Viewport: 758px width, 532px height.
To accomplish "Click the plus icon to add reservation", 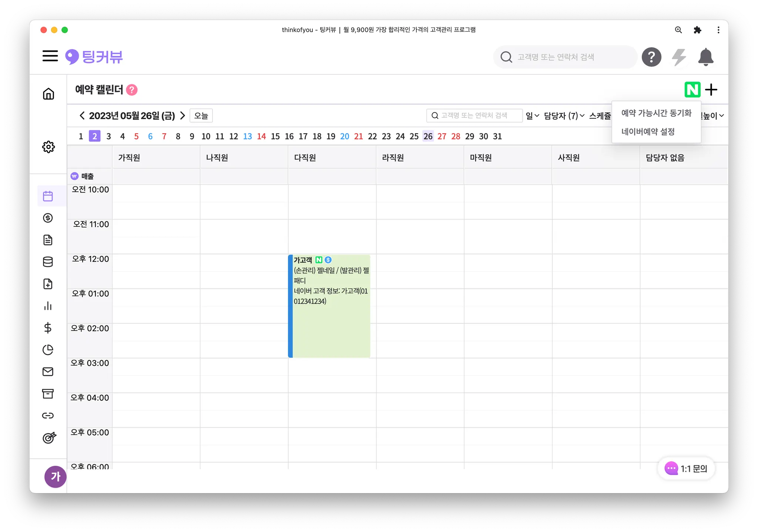I will pyautogui.click(x=711, y=90).
